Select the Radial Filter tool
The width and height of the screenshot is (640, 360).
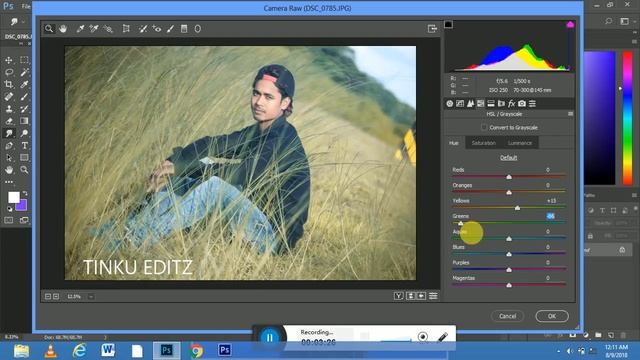(x=198, y=29)
